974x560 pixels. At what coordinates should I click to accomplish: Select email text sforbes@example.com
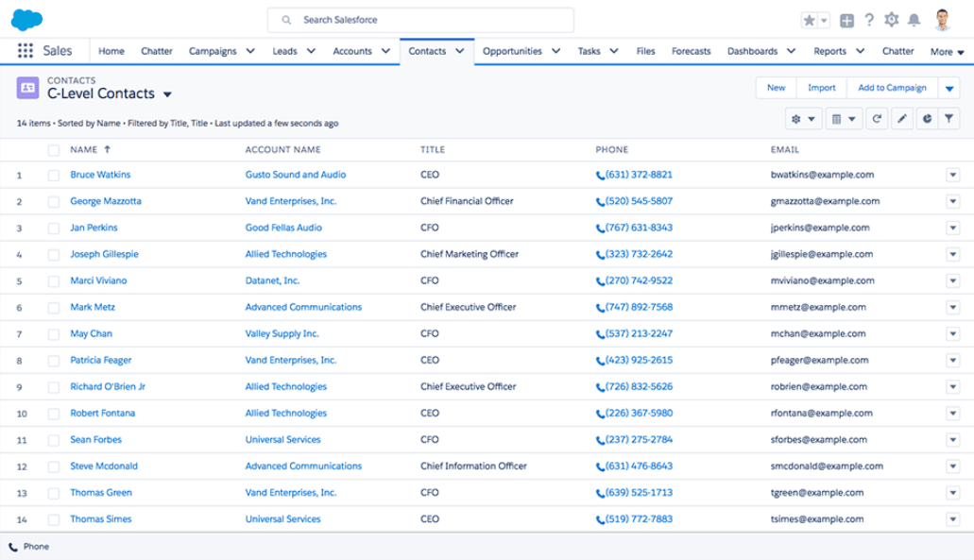[819, 439]
